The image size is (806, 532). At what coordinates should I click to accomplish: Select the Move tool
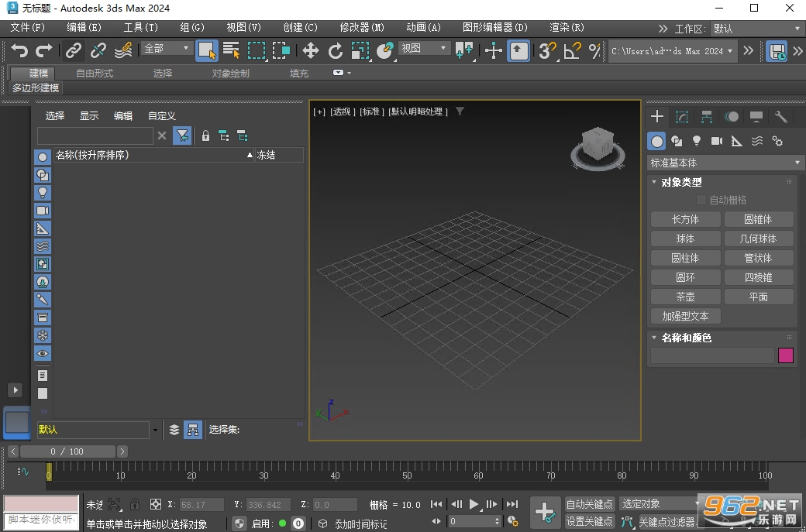tap(311, 50)
